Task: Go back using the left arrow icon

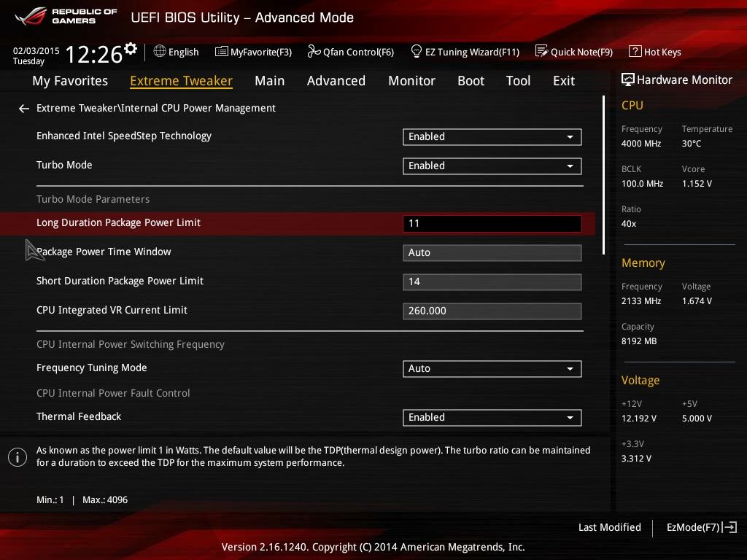Action: (24, 109)
